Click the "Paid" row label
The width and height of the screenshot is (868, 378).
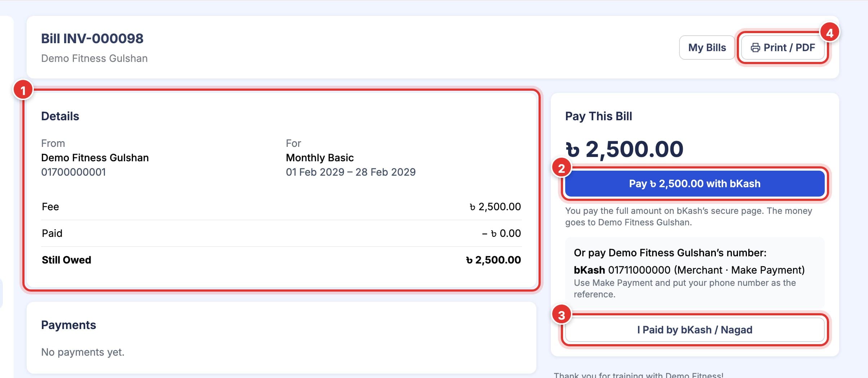point(52,233)
